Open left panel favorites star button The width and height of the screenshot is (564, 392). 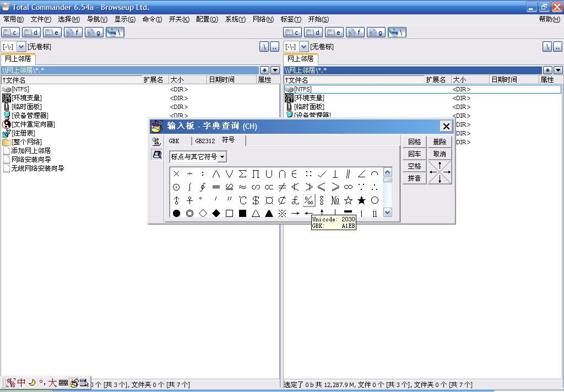264,70
